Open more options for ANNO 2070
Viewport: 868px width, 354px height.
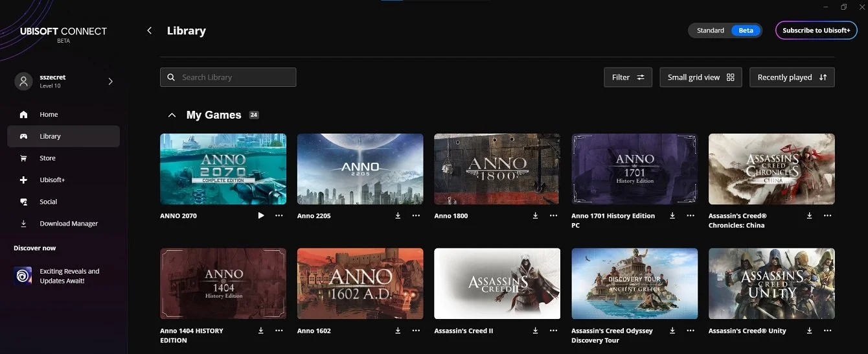[279, 215]
